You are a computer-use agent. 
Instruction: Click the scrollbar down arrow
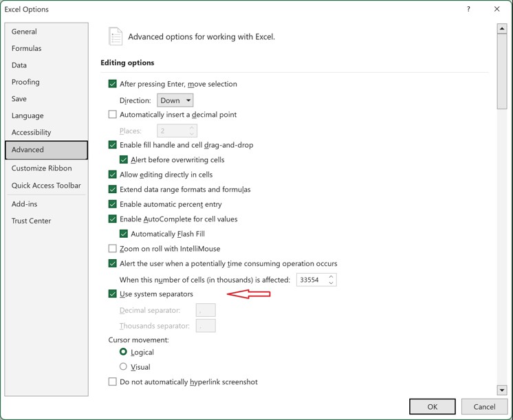[502, 390]
